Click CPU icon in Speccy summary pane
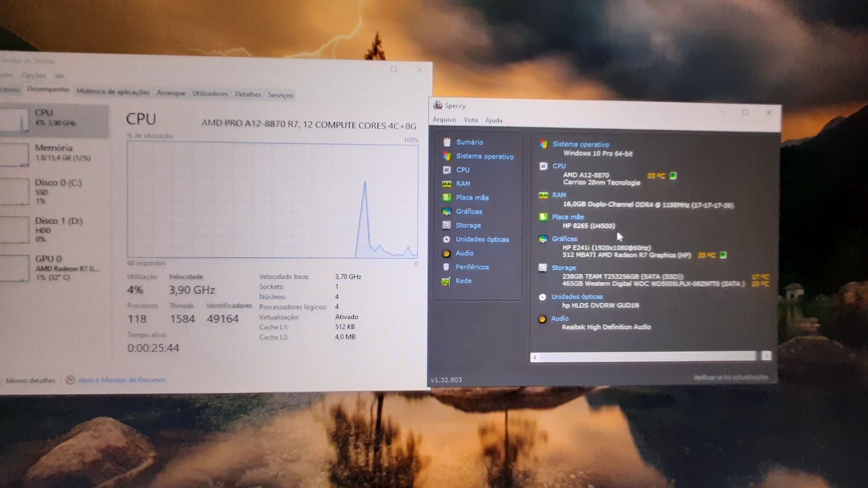Viewport: 868px width, 488px height. [x=543, y=166]
